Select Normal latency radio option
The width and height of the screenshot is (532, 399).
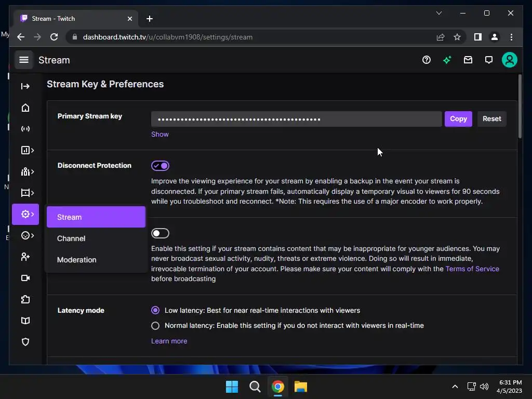(155, 326)
